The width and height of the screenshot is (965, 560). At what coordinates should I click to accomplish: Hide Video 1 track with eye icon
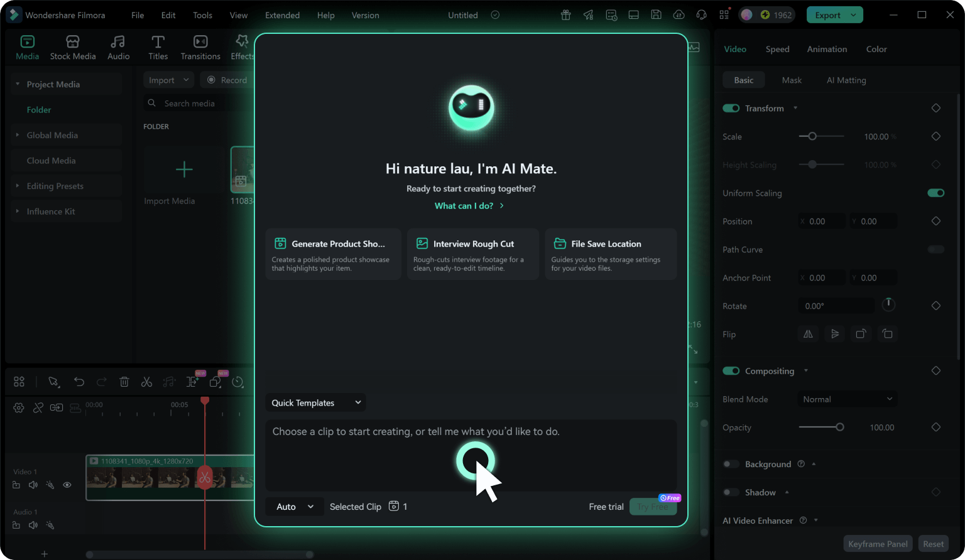[67, 485]
